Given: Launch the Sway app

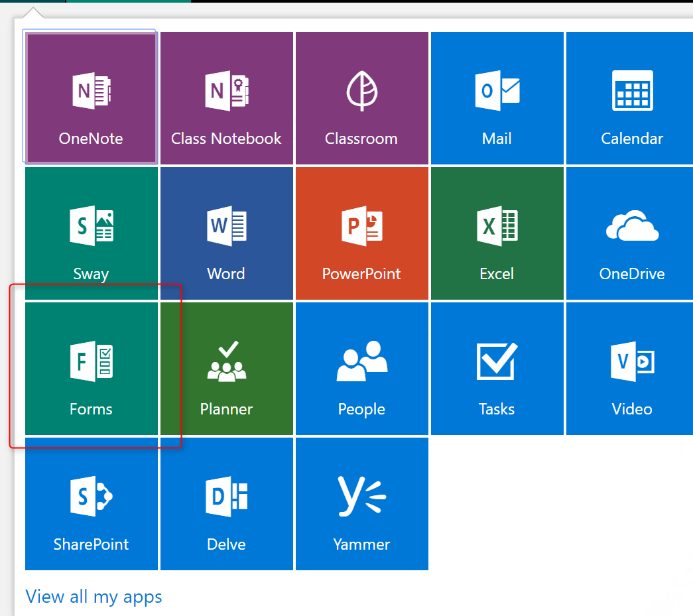Looking at the screenshot, I should [92, 233].
